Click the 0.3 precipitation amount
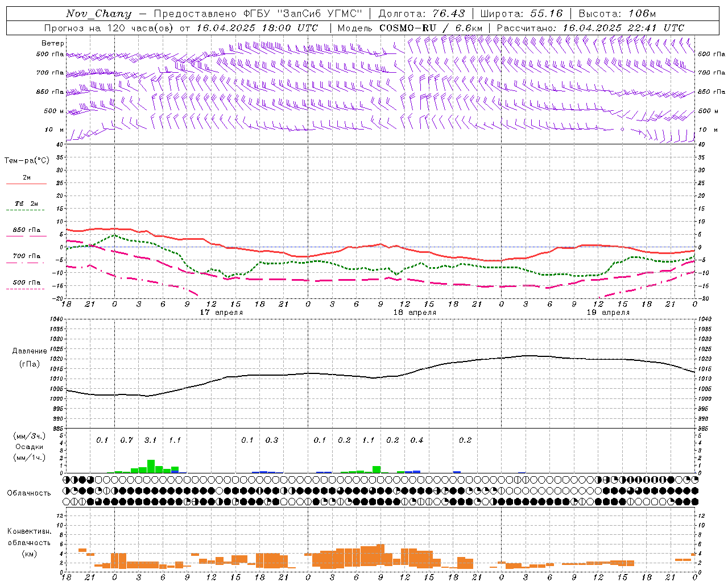The width and height of the screenshot is (728, 582). [x=272, y=440]
